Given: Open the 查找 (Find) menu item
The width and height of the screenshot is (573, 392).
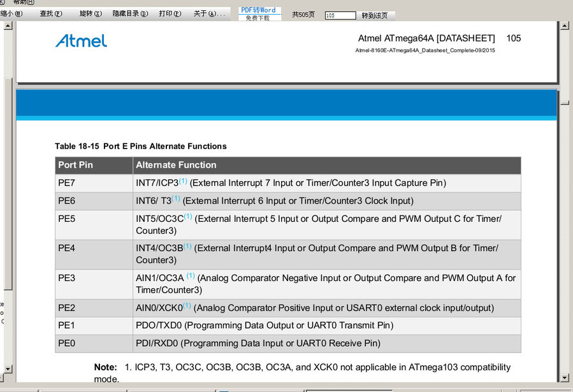Looking at the screenshot, I should pos(51,13).
